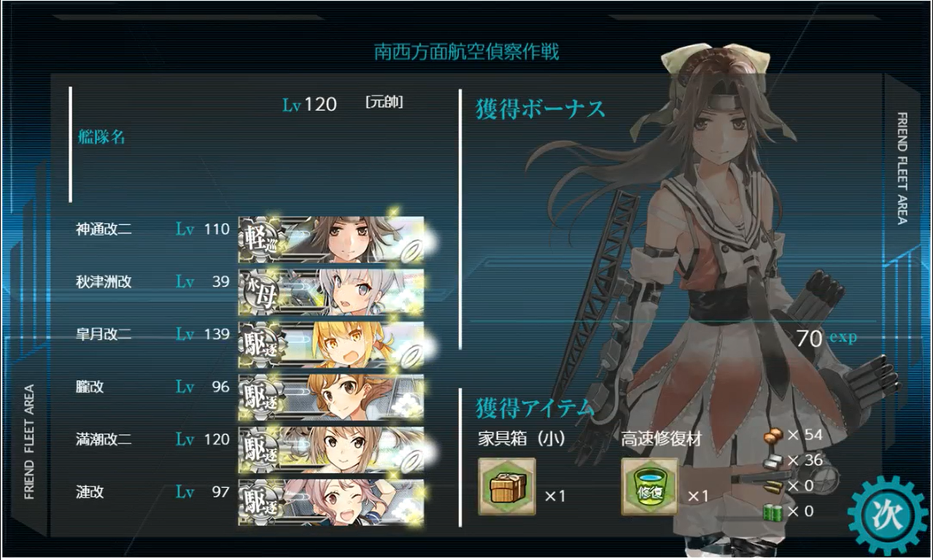
Task: Select the furniture box (小) item icon
Action: pos(507,486)
